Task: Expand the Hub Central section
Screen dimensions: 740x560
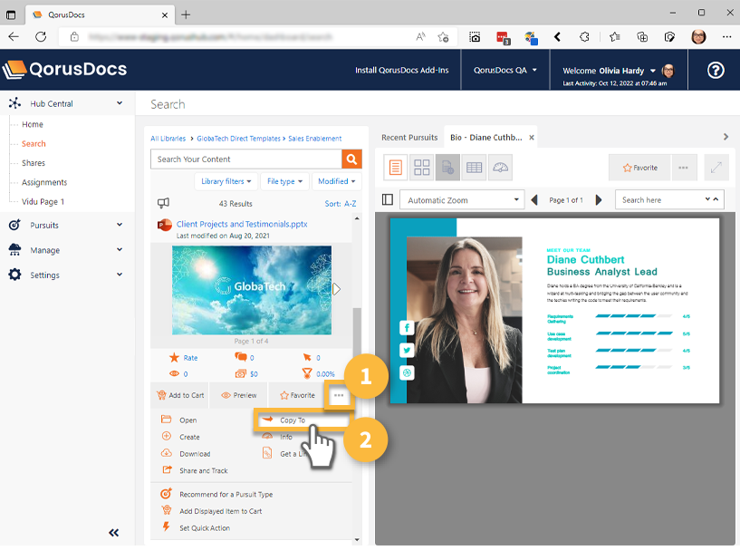Action: click(120, 103)
